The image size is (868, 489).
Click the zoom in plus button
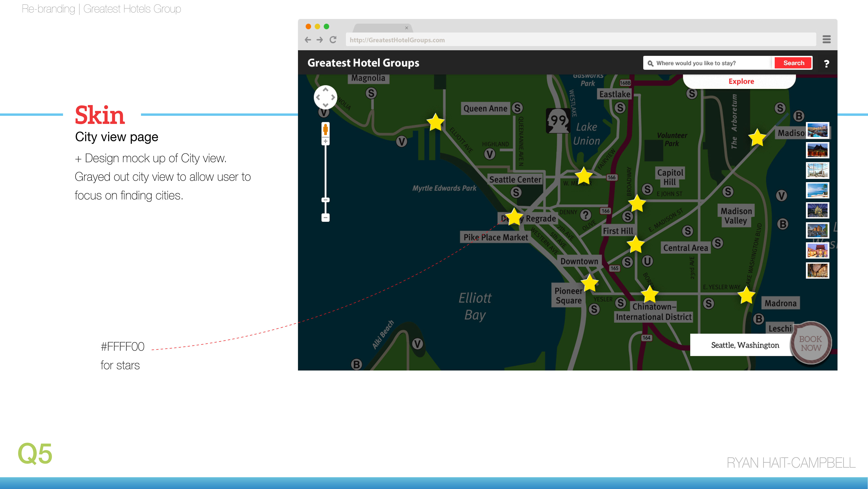pos(325,141)
